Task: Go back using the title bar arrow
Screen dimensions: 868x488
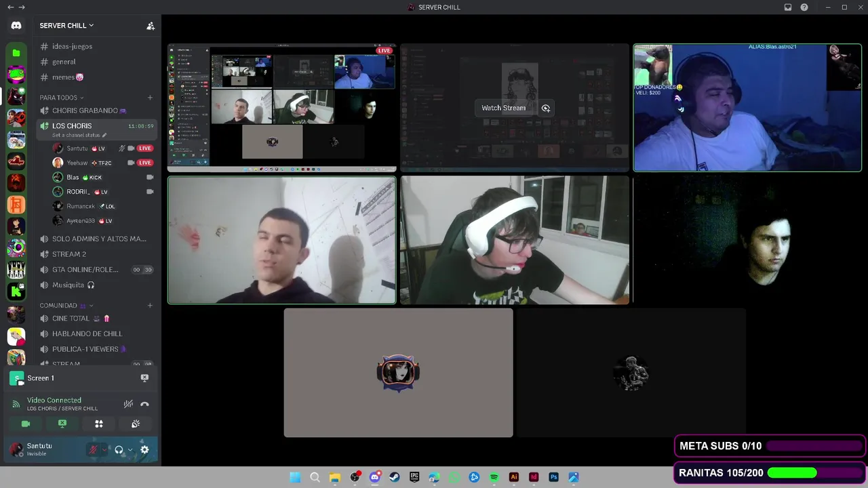Action: pyautogui.click(x=10, y=7)
